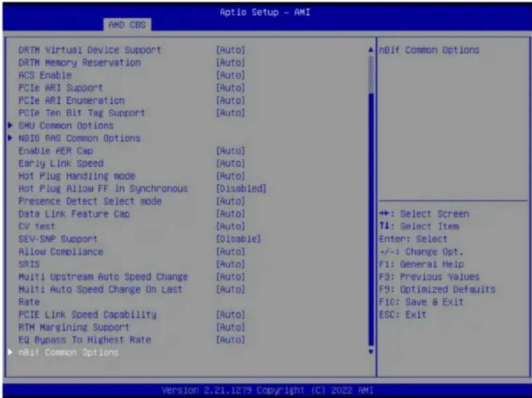532x398 pixels.
Task: Change PCIe ARI Support Auto value
Action: (x=230, y=87)
